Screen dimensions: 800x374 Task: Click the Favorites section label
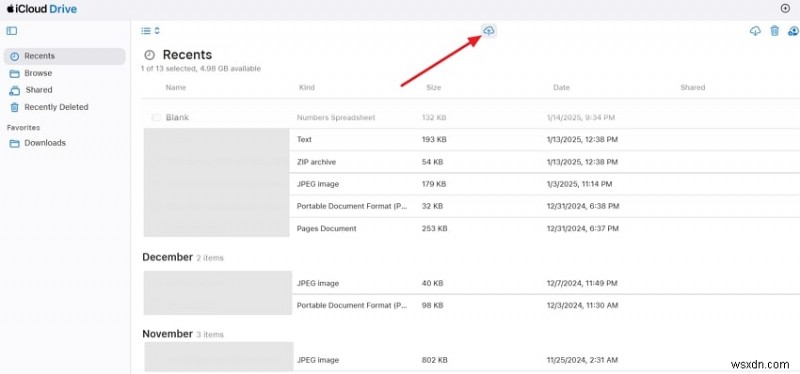[x=23, y=128]
